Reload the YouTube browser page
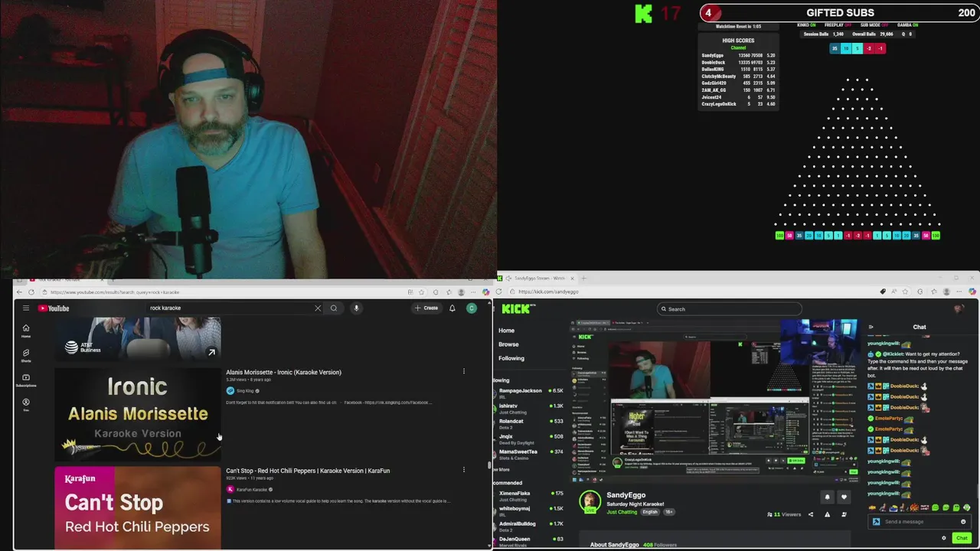The image size is (980, 551). coord(31,292)
